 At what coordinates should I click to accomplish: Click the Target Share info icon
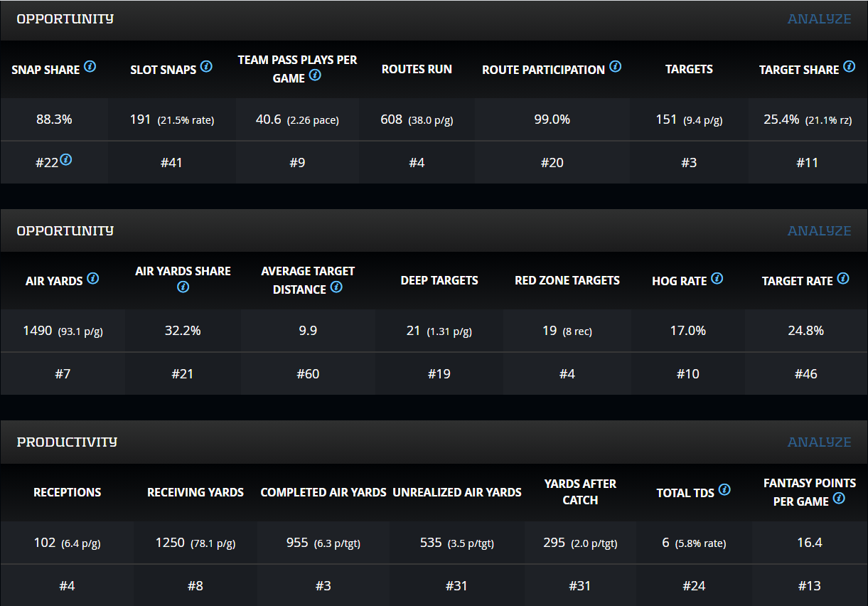click(849, 67)
